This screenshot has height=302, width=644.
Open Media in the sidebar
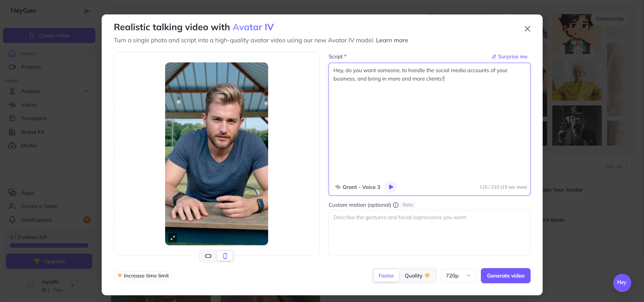click(x=49, y=146)
